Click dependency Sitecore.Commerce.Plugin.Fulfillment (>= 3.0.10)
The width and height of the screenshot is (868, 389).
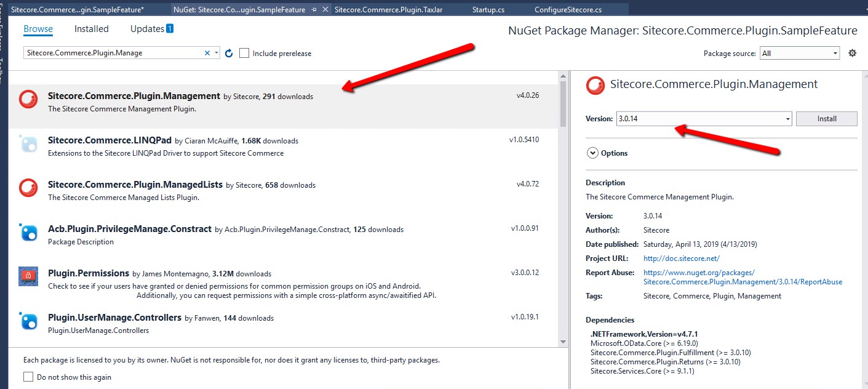tap(671, 353)
